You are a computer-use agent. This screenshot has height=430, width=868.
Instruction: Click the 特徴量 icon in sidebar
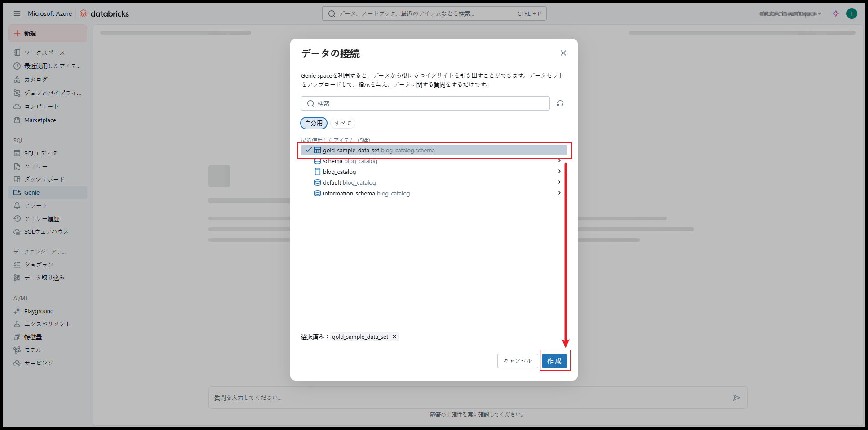click(x=17, y=337)
